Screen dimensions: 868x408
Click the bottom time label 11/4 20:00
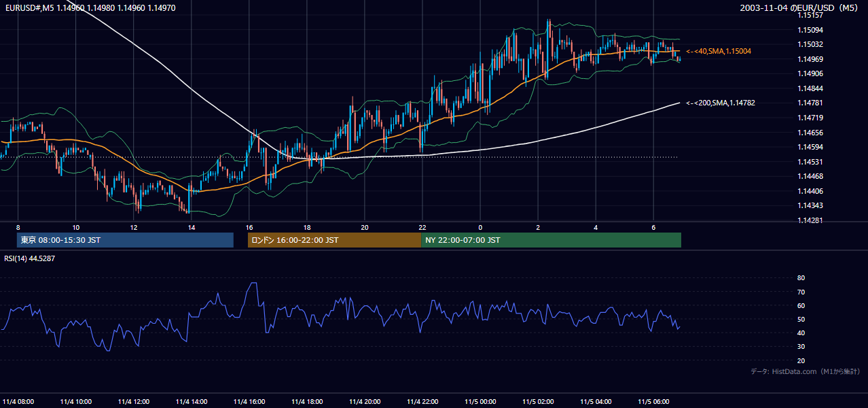365,401
